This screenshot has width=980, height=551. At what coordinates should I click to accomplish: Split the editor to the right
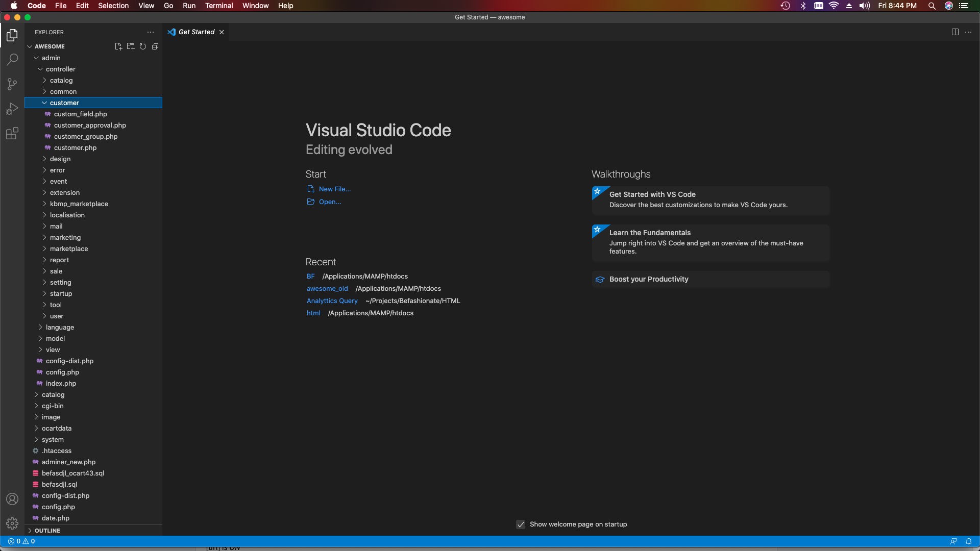point(955,32)
